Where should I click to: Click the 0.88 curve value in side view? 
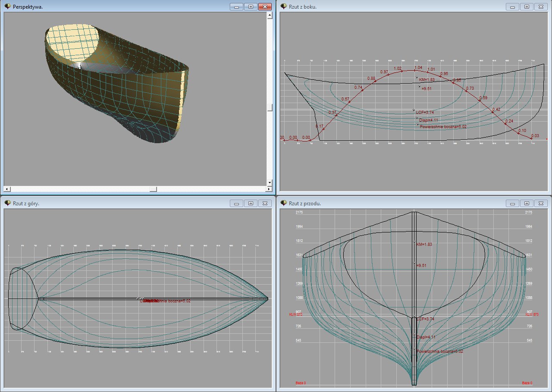[x=371, y=78]
